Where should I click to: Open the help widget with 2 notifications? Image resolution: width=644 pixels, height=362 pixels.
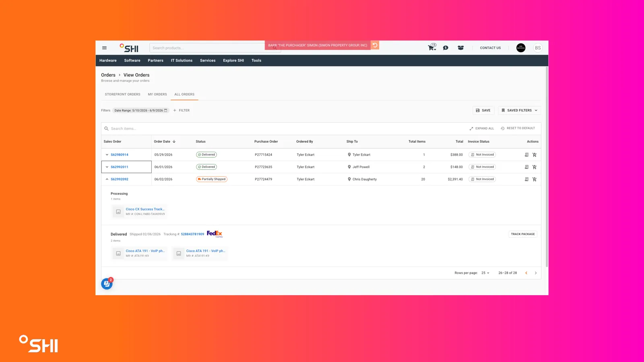pyautogui.click(x=107, y=284)
